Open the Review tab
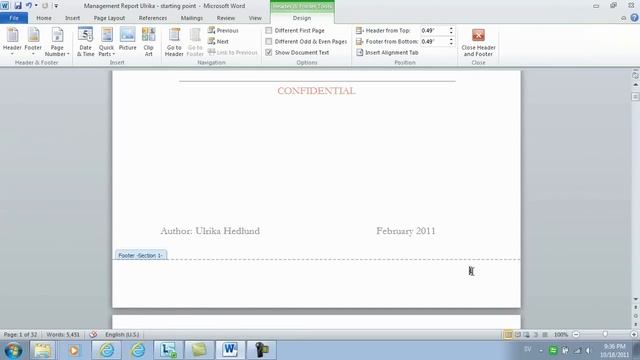The image size is (640, 360). [x=226, y=18]
